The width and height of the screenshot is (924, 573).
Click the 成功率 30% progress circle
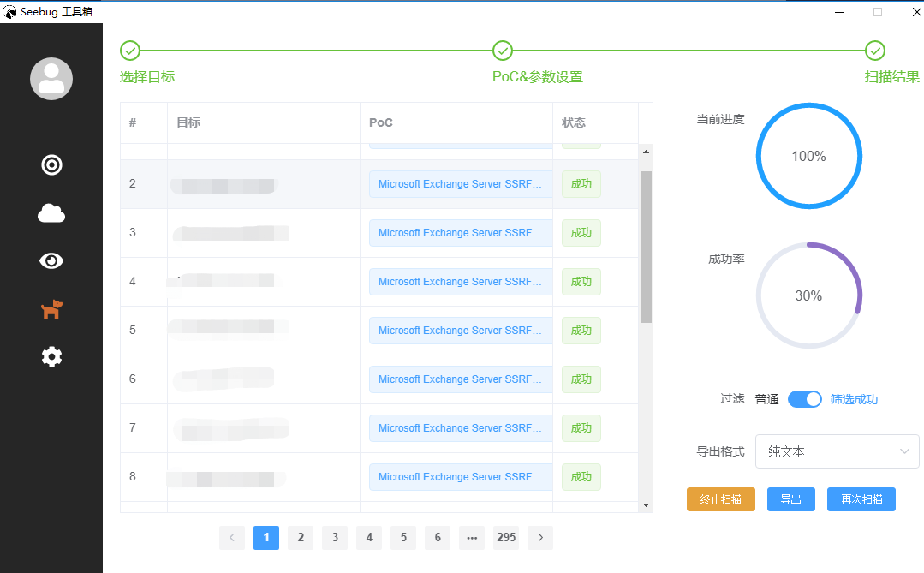tap(808, 295)
